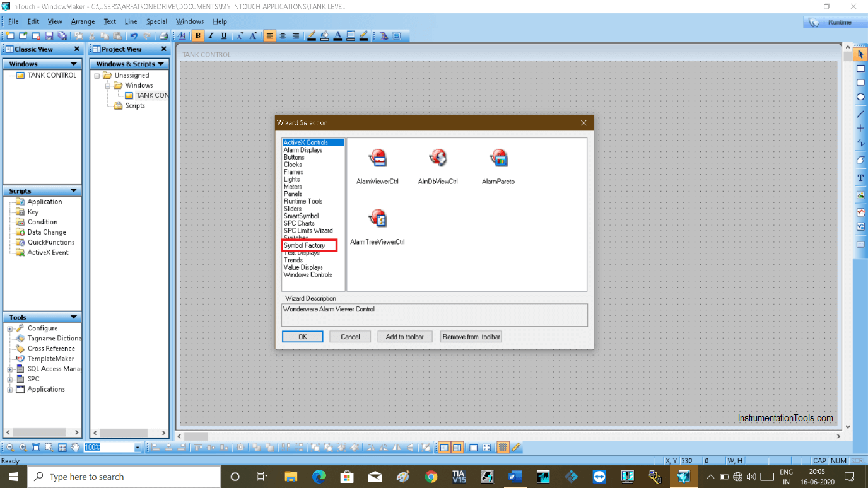Select the Polyline drawing tool
Image resolution: width=868 pixels, height=488 pixels.
point(860,143)
